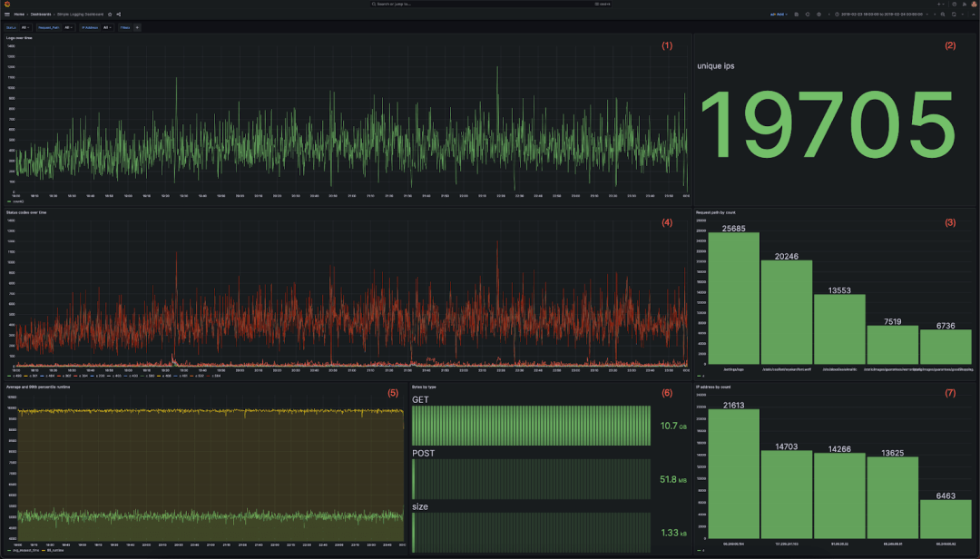Open the user profile avatar

click(973, 4)
